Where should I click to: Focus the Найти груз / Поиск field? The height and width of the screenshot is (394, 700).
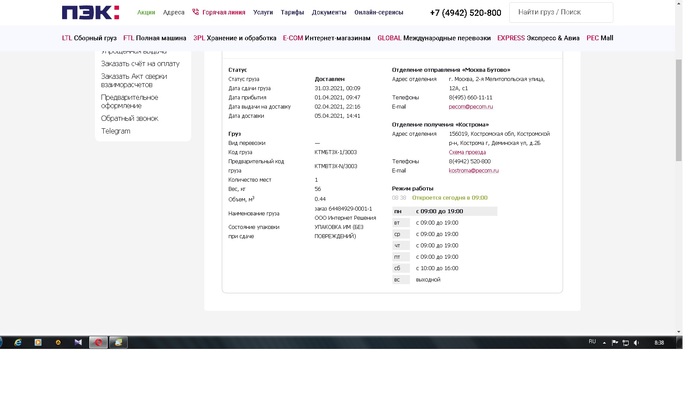pyautogui.click(x=561, y=12)
